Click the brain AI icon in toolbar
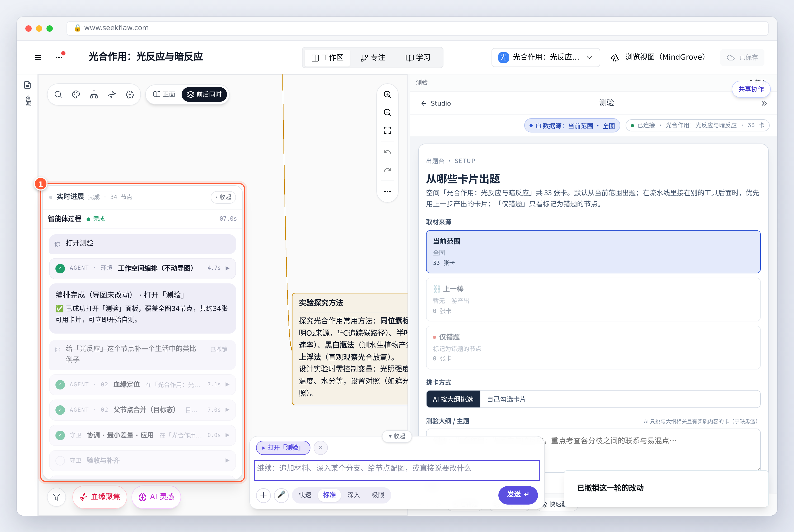The width and height of the screenshot is (794, 532). coord(130,94)
